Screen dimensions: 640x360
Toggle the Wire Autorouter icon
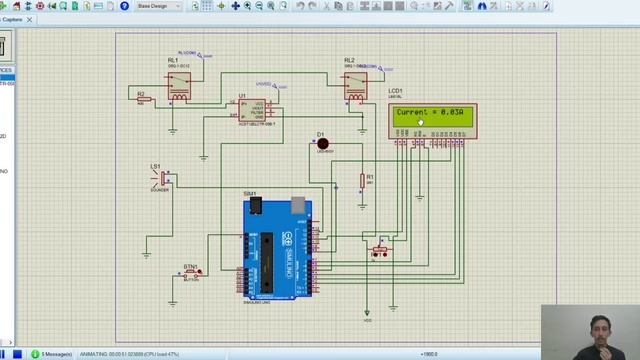pos(468,6)
